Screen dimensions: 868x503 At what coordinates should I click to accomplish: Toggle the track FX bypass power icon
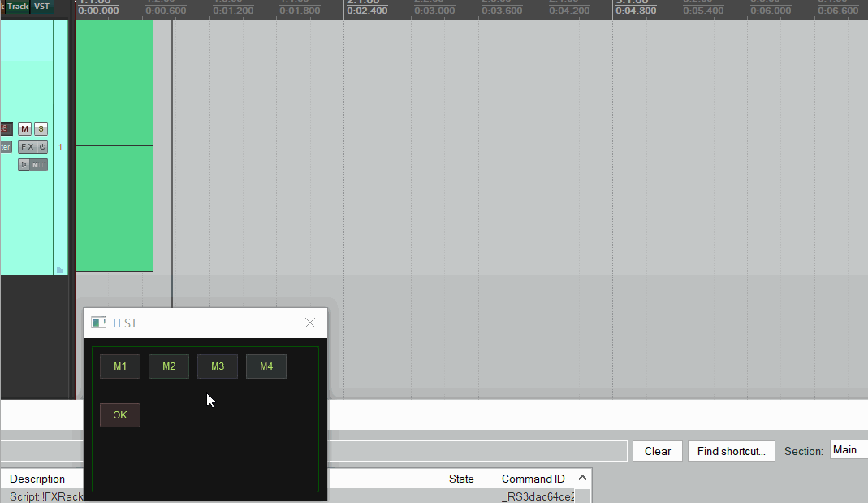coord(42,147)
